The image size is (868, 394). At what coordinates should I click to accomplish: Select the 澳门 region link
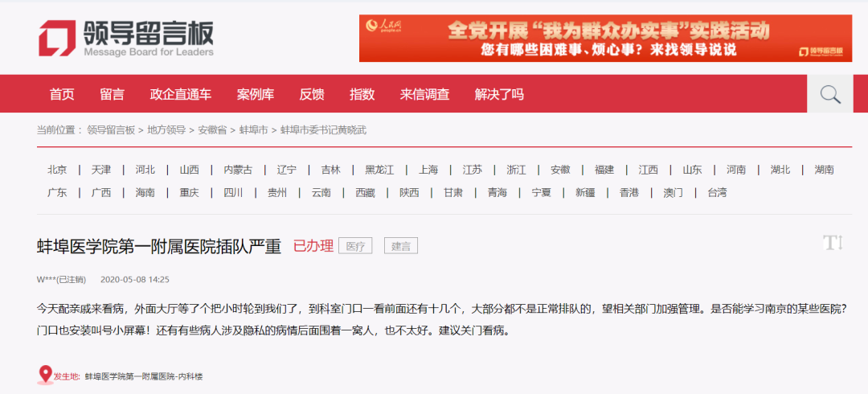click(674, 193)
